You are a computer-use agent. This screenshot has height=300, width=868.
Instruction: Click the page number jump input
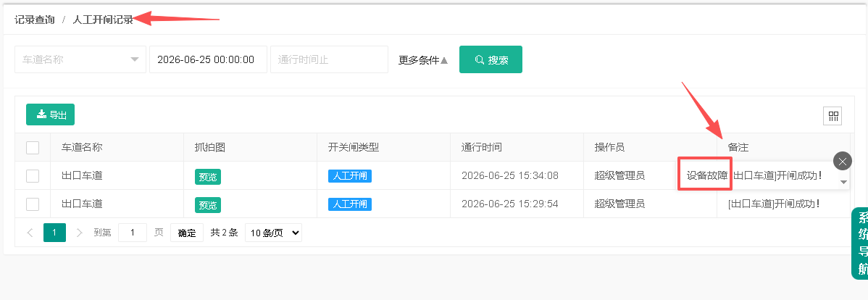point(133,233)
